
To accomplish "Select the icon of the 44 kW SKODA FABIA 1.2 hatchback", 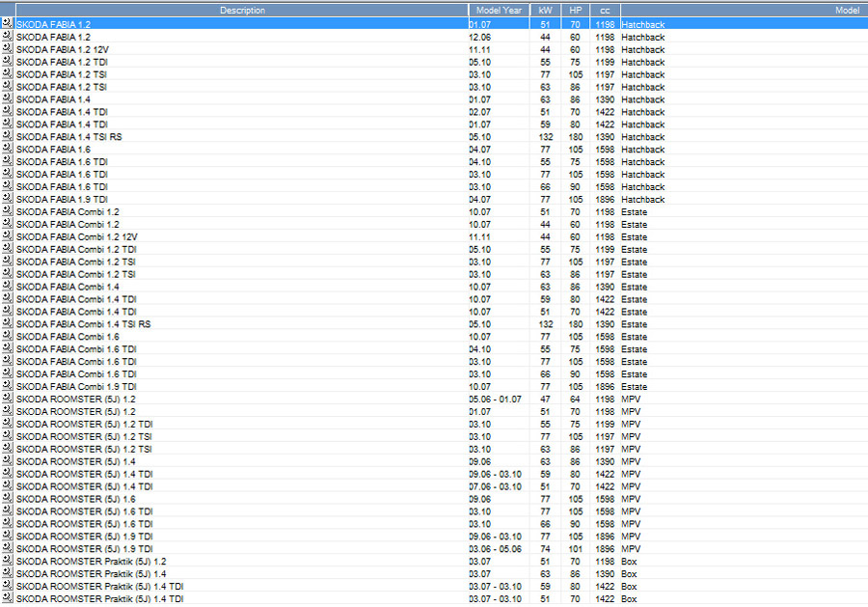I will click(x=7, y=36).
